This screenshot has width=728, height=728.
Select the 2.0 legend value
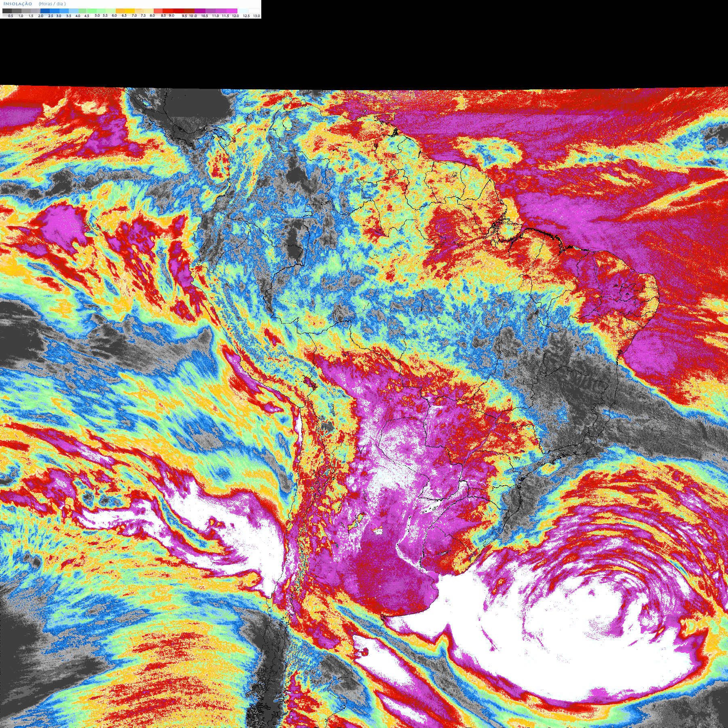[41, 16]
